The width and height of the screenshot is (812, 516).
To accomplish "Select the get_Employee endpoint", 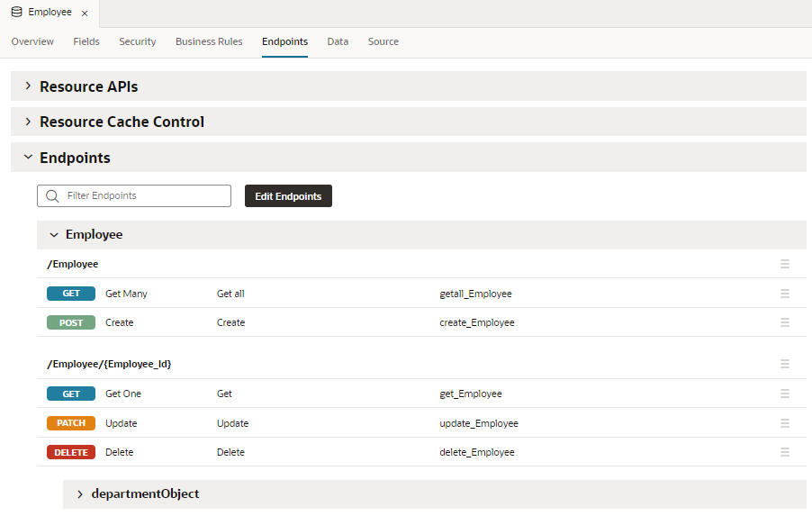I will (x=471, y=394).
